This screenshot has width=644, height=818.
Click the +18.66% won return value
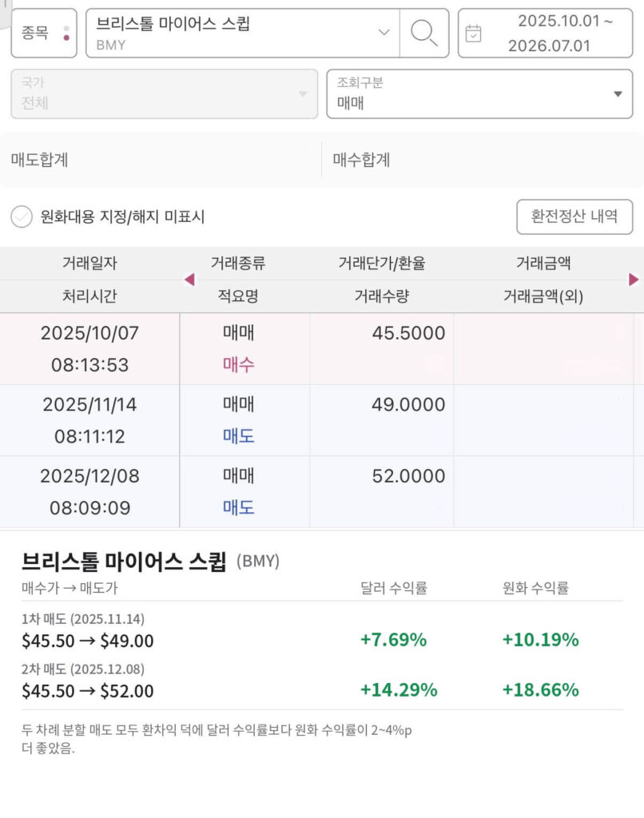pyautogui.click(x=541, y=689)
